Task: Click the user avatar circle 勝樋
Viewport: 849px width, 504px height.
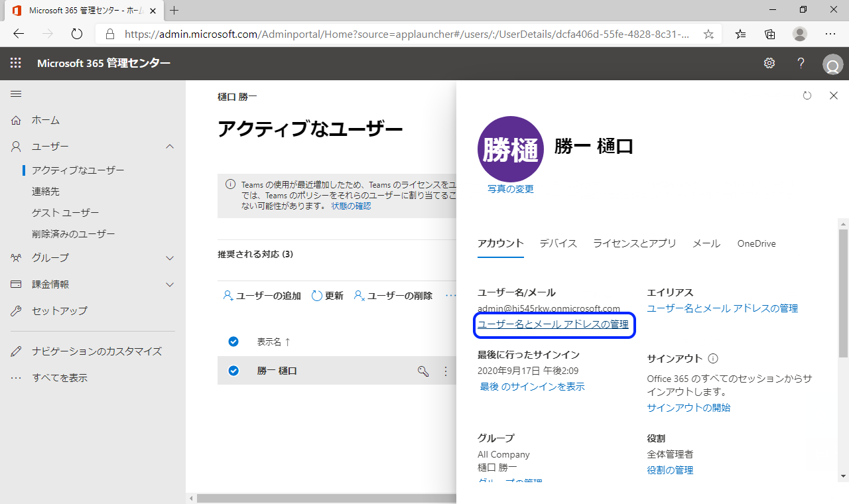Action: [x=511, y=149]
